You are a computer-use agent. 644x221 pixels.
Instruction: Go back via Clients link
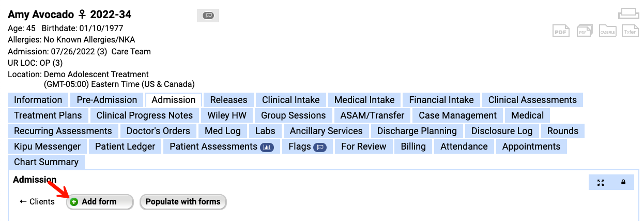coord(37,202)
